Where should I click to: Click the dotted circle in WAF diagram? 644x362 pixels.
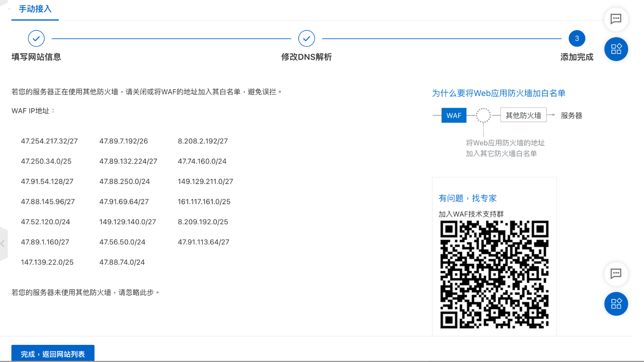(x=483, y=115)
